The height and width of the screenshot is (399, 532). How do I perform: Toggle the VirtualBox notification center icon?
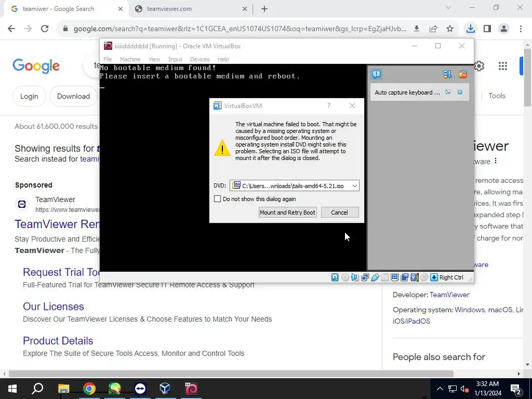click(377, 74)
